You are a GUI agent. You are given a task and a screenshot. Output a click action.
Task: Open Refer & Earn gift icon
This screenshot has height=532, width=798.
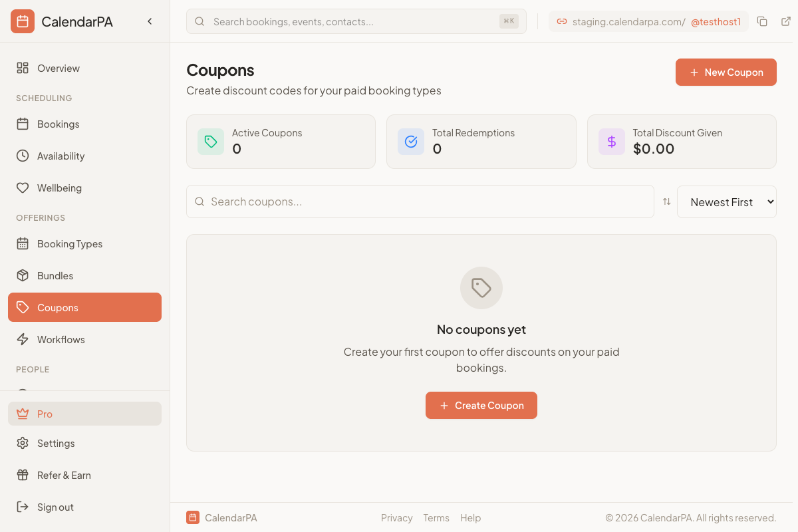click(22, 475)
